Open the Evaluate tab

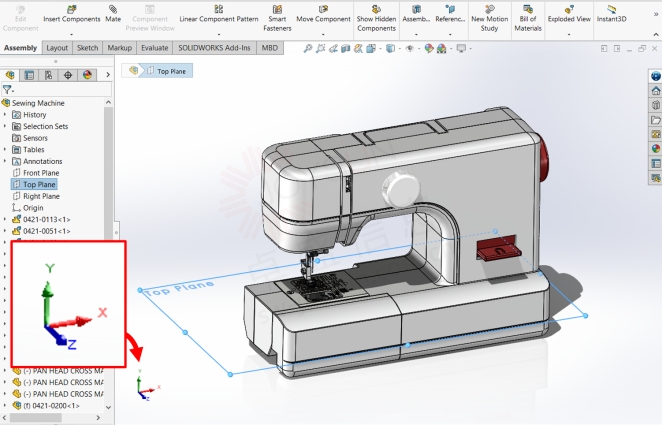tap(154, 48)
